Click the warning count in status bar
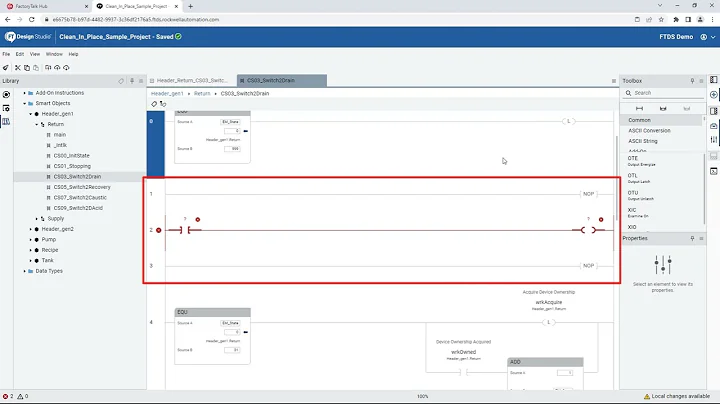Image resolution: width=720 pixels, height=404 pixels. 23,396
